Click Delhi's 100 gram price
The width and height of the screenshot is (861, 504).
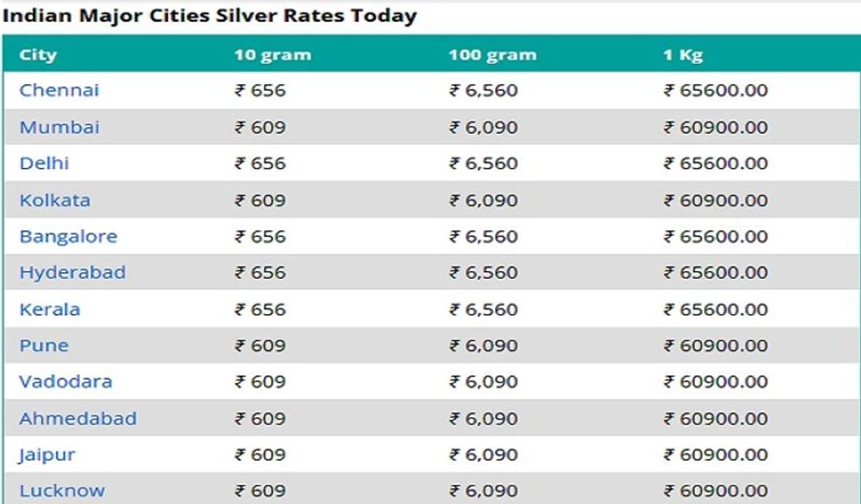[x=484, y=163]
